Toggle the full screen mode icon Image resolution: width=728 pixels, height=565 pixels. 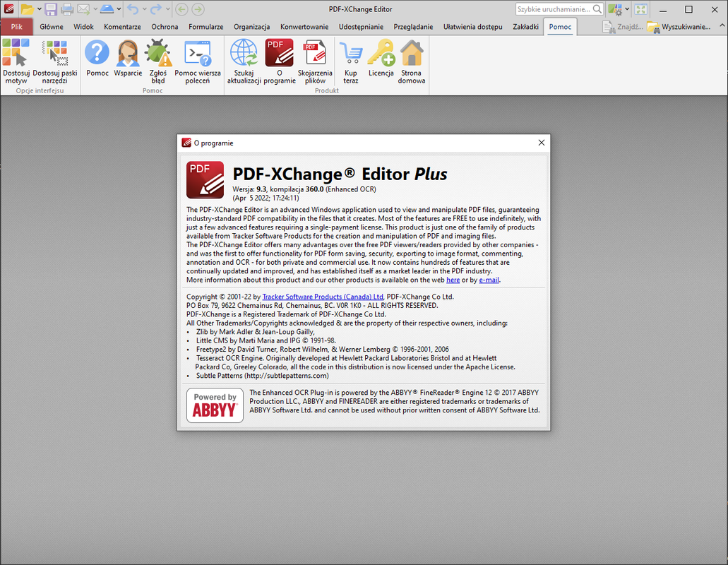(x=641, y=9)
